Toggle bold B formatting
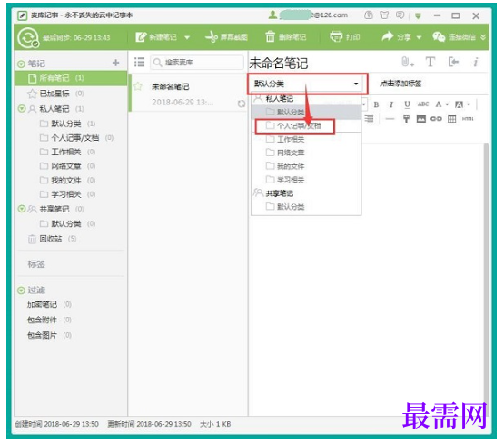Screen dimensions: 504x444 376,104
